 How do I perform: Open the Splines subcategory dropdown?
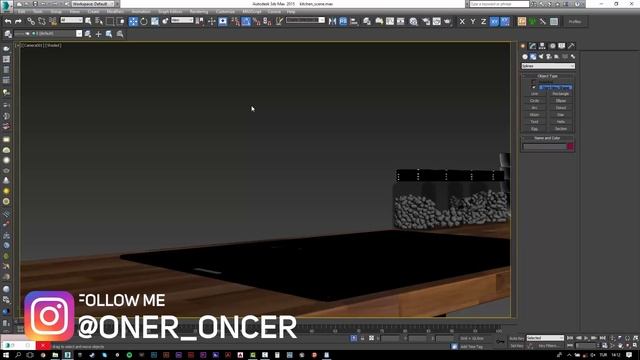(x=548, y=66)
